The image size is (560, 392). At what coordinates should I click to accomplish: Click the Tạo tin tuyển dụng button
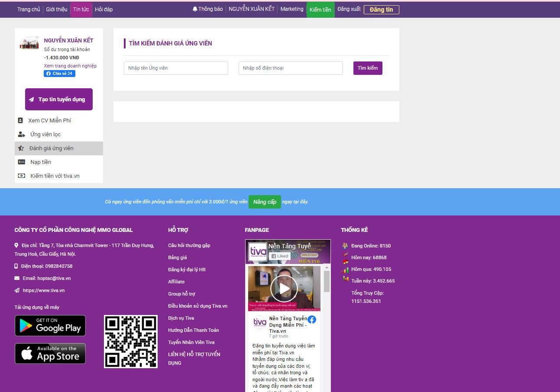[59, 100]
